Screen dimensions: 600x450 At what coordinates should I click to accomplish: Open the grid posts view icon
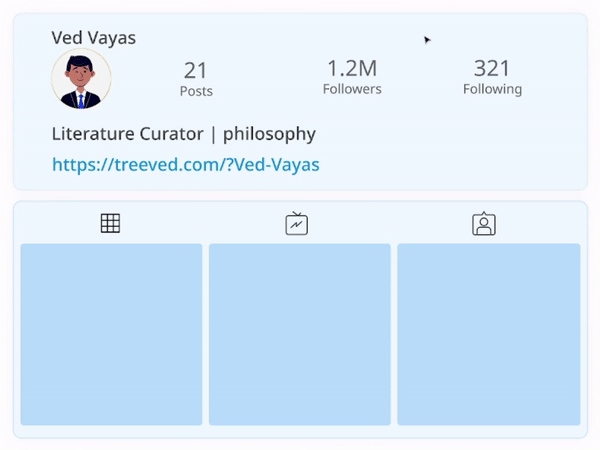[x=110, y=223]
